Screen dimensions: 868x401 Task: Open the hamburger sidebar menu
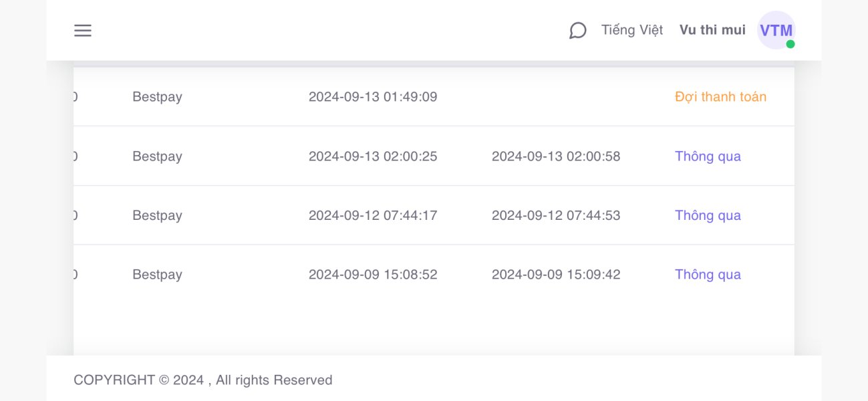(83, 30)
